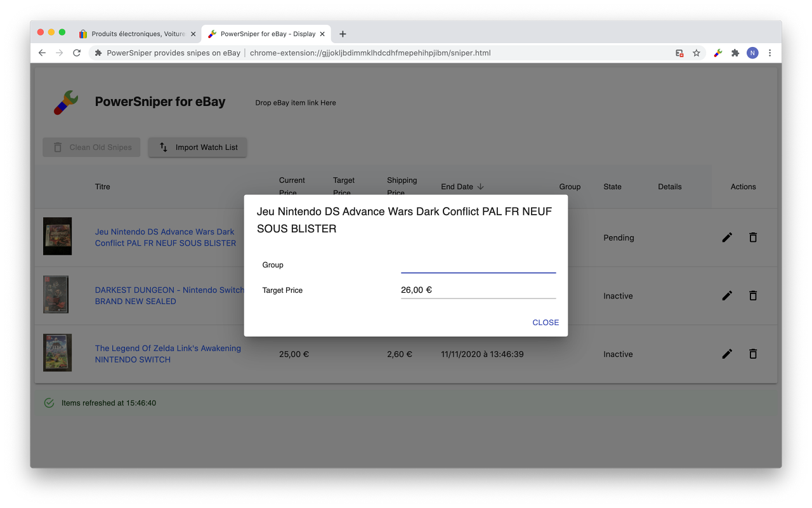The width and height of the screenshot is (812, 508).
Task: Click the Zelda row current price 25,00 €
Action: pyautogui.click(x=294, y=354)
